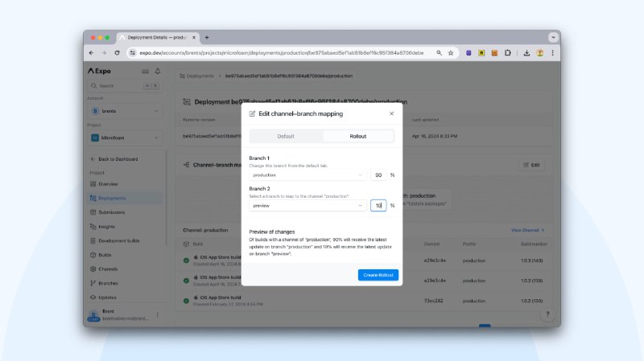Edit the Branch 1 percentage field showing 90

tap(378, 175)
